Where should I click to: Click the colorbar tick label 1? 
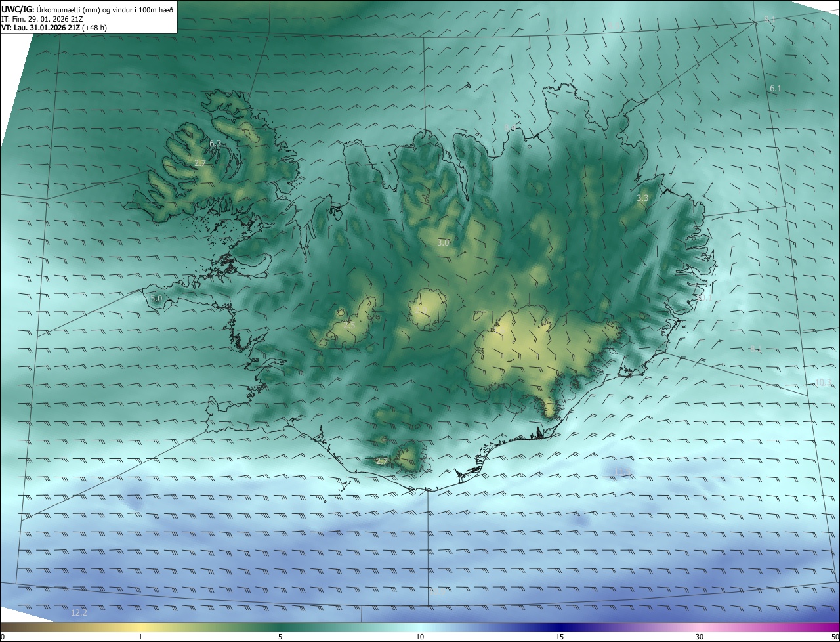[x=140, y=637]
